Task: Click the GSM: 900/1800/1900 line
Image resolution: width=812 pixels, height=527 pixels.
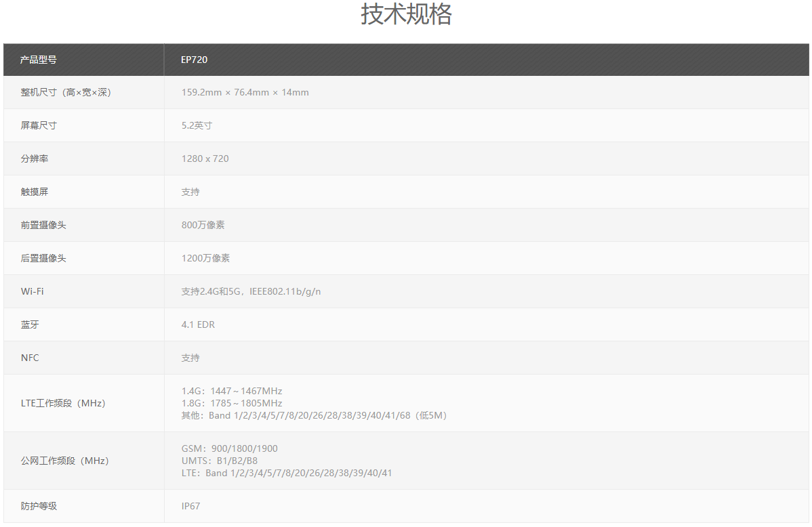Action: (x=229, y=448)
